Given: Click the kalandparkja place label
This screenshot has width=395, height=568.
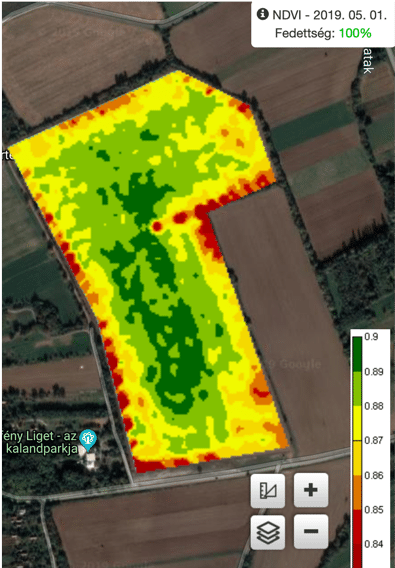Looking at the screenshot, I should [42, 449].
